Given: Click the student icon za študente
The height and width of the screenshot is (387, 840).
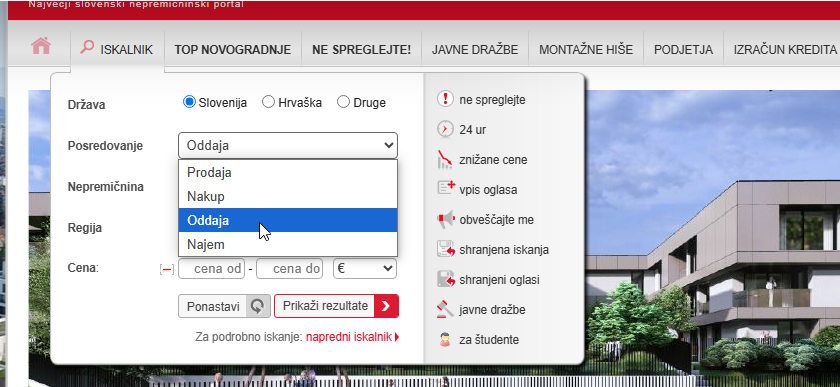Looking at the screenshot, I should 445,339.
